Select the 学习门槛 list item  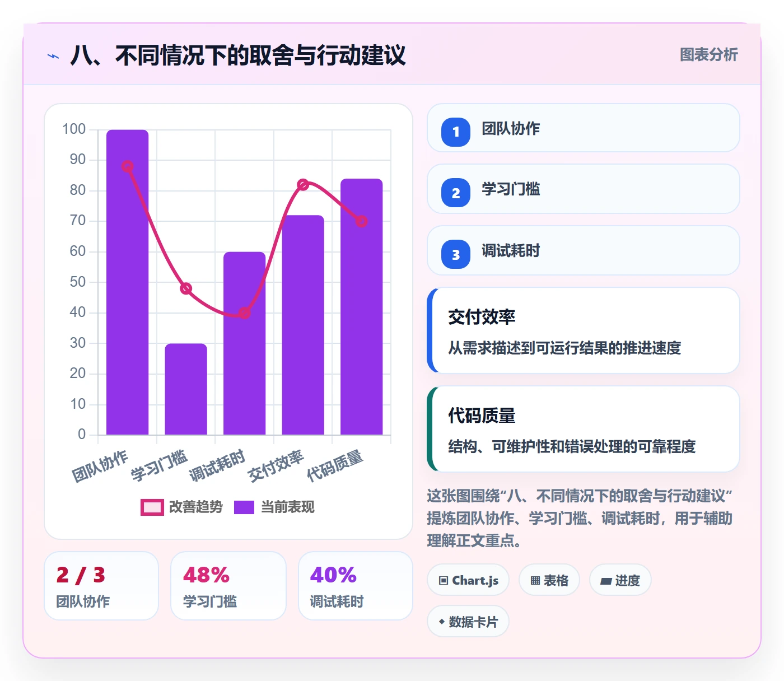584,189
